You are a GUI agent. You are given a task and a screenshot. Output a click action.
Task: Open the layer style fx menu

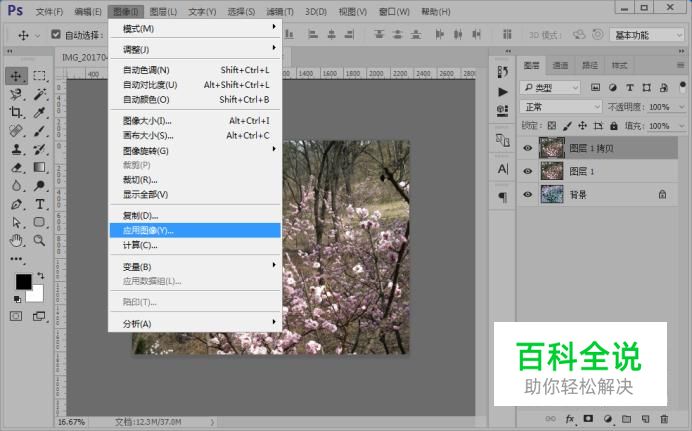pyautogui.click(x=569, y=419)
